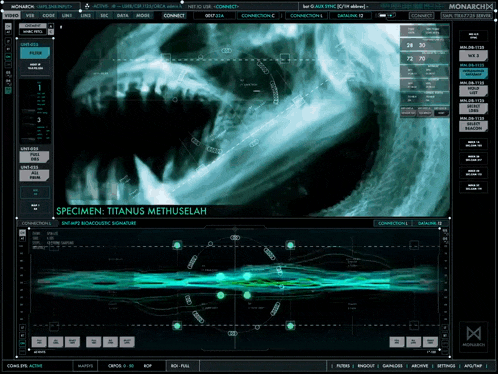Click the SELECT BEACON button
The image size is (498, 374).
(473, 126)
